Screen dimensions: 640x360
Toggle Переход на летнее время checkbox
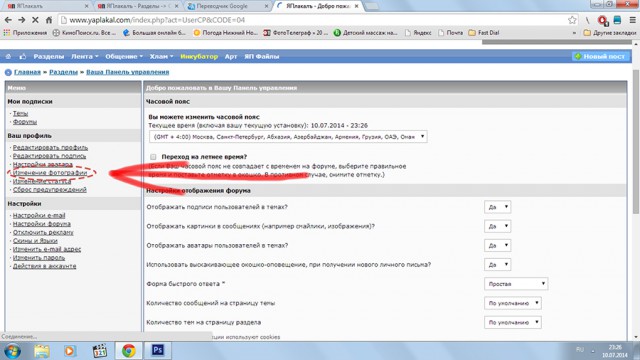point(153,157)
